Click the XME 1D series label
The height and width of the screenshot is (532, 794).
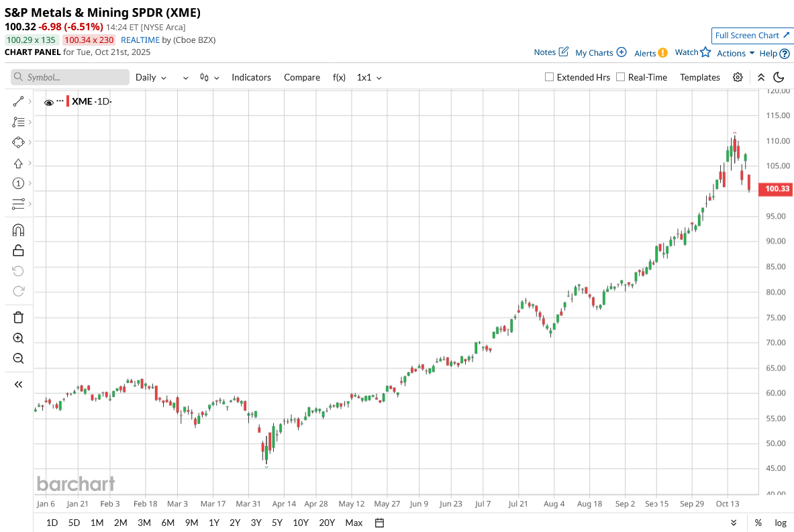click(x=91, y=101)
